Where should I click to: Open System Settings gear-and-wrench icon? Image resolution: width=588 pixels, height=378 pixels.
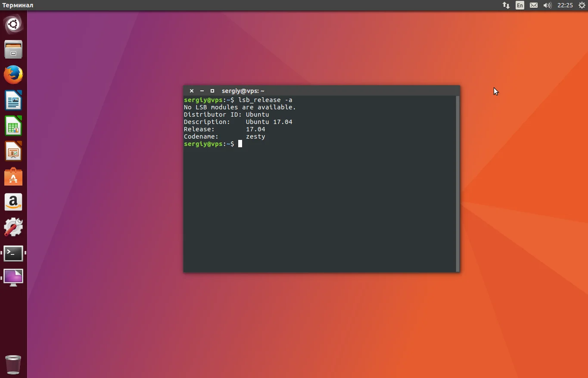pyautogui.click(x=13, y=227)
